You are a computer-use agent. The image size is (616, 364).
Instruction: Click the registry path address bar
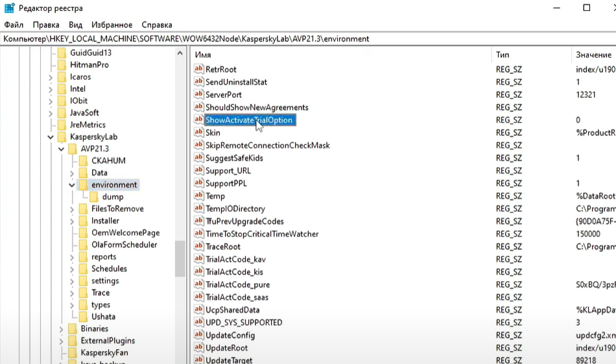[308, 39]
